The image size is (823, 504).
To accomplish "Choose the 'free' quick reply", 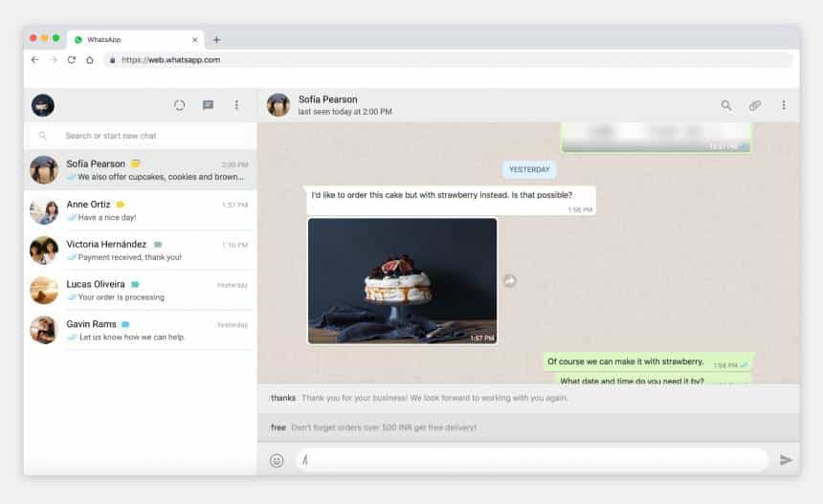I will pyautogui.click(x=528, y=427).
